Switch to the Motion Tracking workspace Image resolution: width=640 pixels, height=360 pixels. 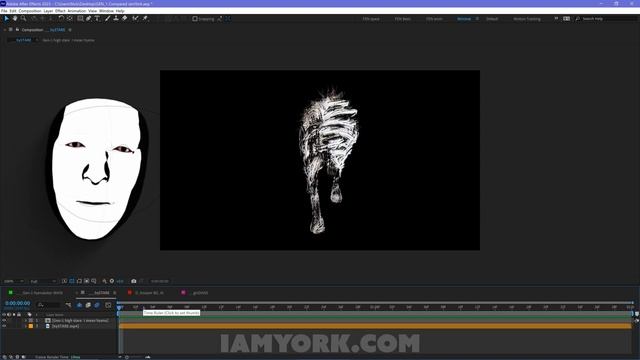pyautogui.click(x=527, y=19)
